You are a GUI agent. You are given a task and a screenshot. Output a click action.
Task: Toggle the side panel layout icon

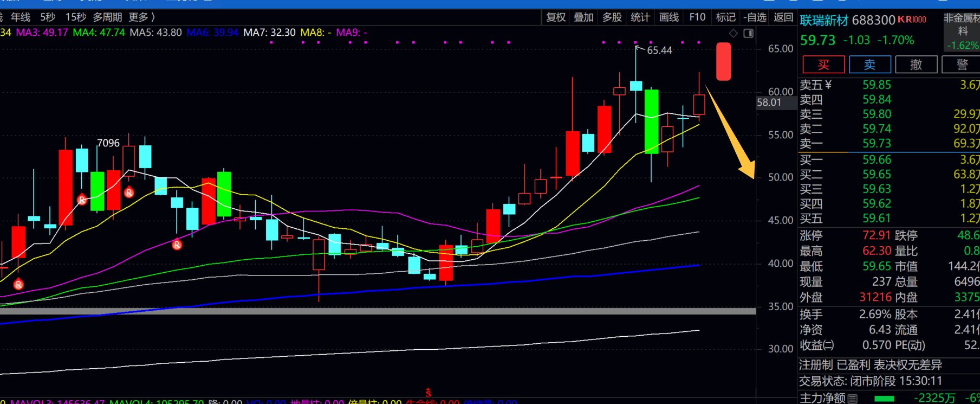(749, 34)
